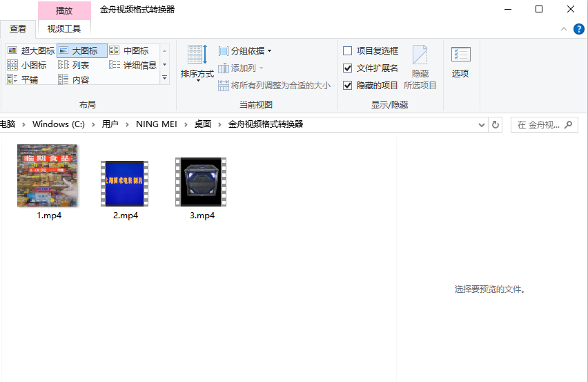
Task: Click the 2.mp4 file name label
Action: (126, 216)
